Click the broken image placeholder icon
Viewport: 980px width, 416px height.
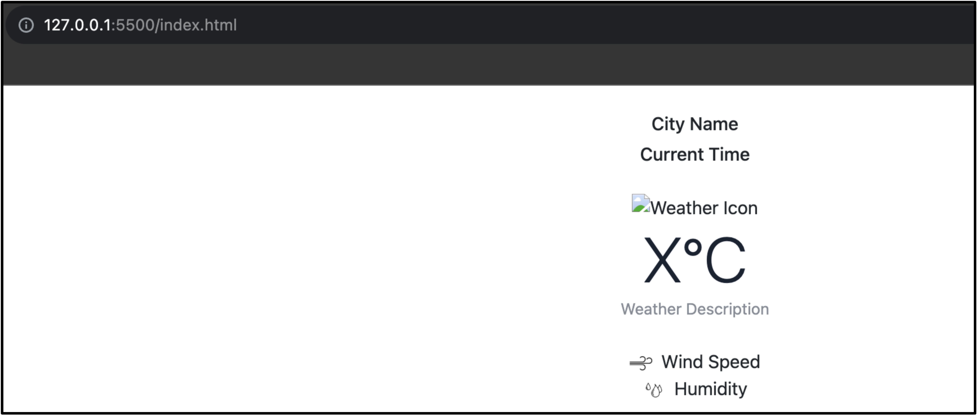pos(641,203)
